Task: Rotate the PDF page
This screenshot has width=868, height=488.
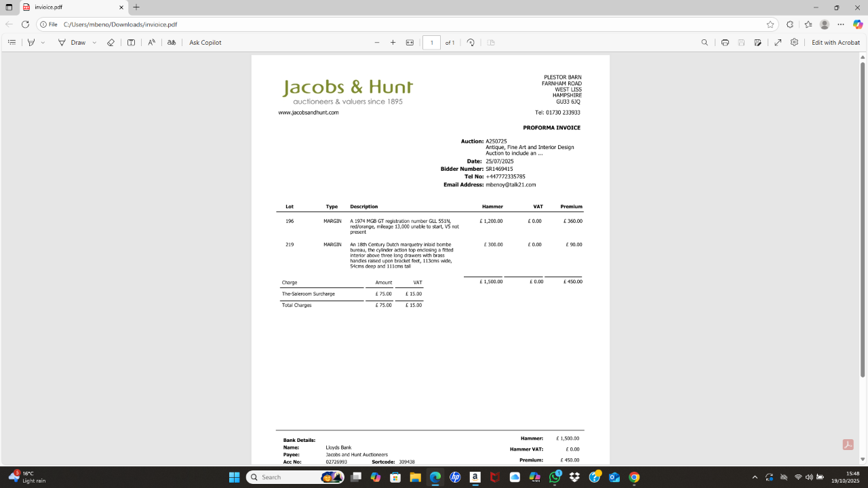Action: (x=471, y=42)
